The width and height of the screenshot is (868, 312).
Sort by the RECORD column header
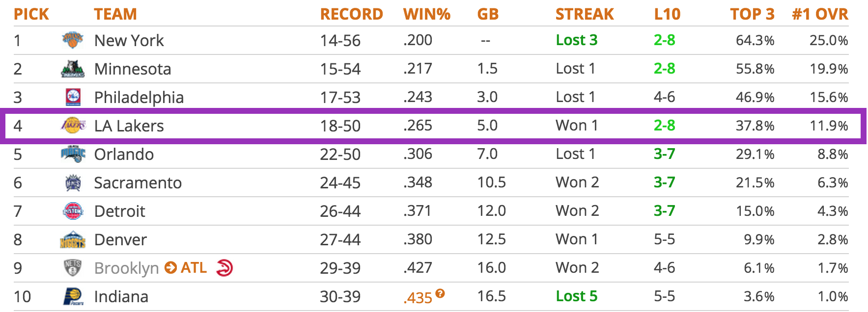[x=351, y=14]
